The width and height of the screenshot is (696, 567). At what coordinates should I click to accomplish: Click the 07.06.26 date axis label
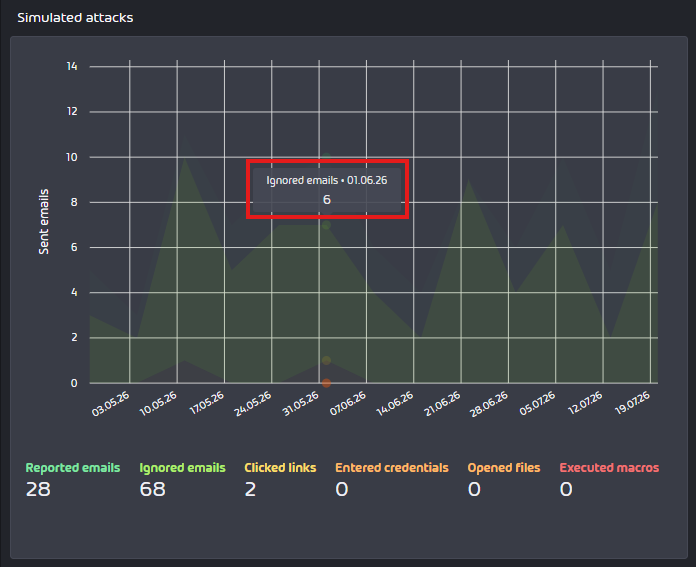[348, 404]
